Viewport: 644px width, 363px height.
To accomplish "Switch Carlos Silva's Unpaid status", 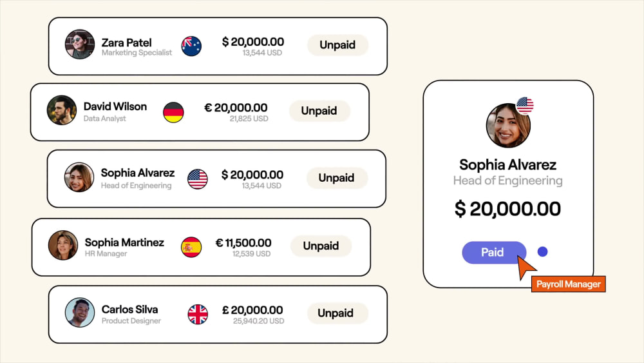I will pos(336,313).
